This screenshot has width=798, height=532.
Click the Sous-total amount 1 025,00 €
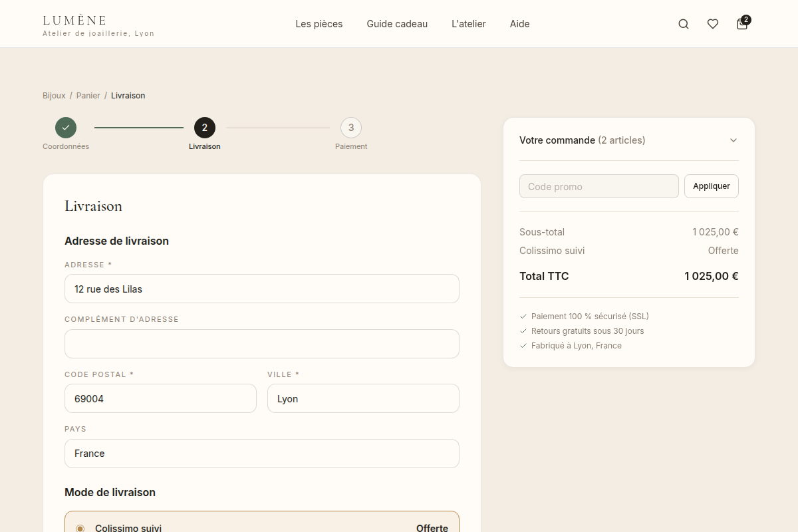coord(715,232)
